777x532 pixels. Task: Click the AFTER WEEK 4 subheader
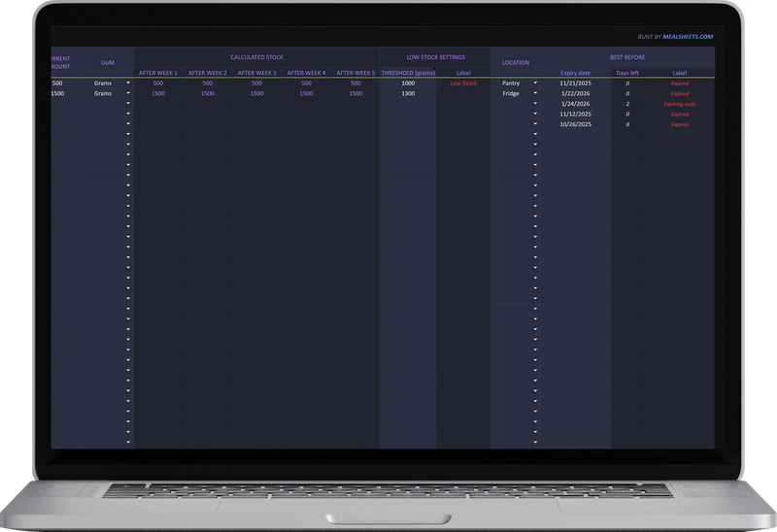point(306,73)
